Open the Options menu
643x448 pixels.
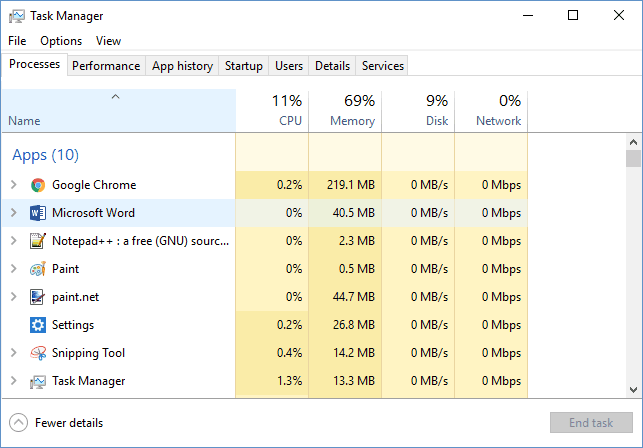click(61, 41)
